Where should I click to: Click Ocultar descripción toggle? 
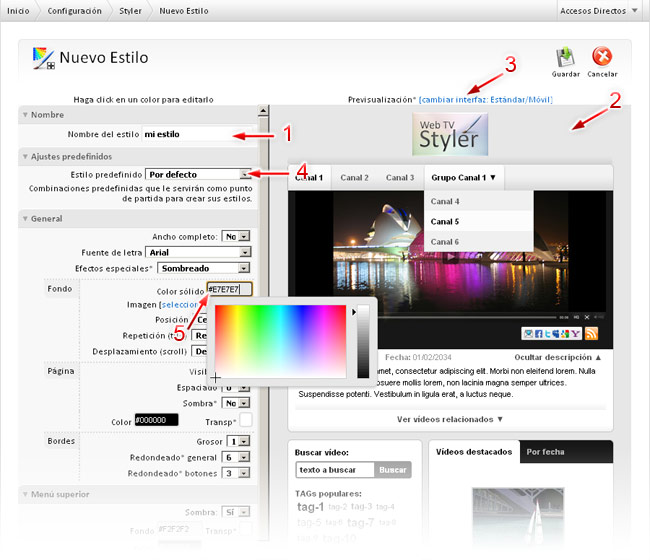557,357
